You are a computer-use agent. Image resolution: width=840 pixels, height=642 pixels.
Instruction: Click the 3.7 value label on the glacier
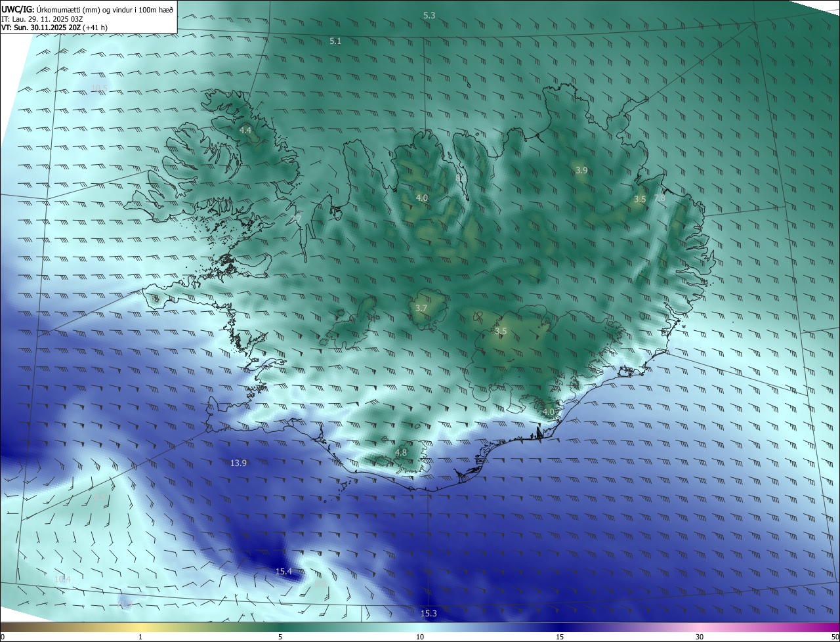click(x=421, y=309)
